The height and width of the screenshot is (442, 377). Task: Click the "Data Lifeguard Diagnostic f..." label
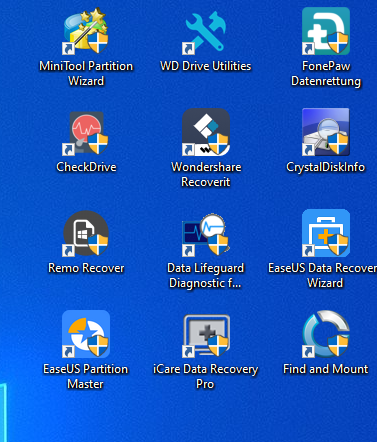206,275
